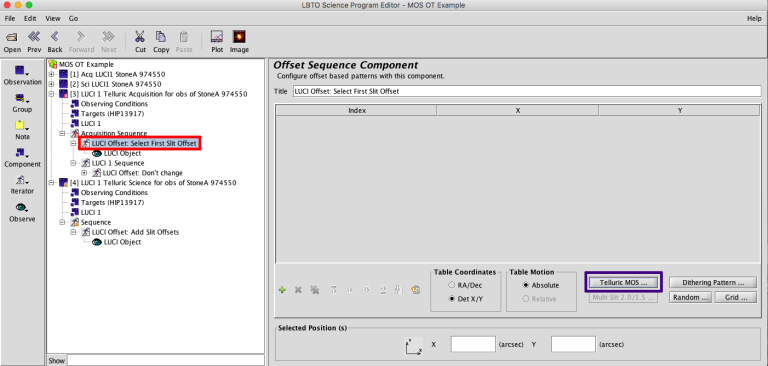Add offset row with green plus icon
768x366 pixels.
282,290
